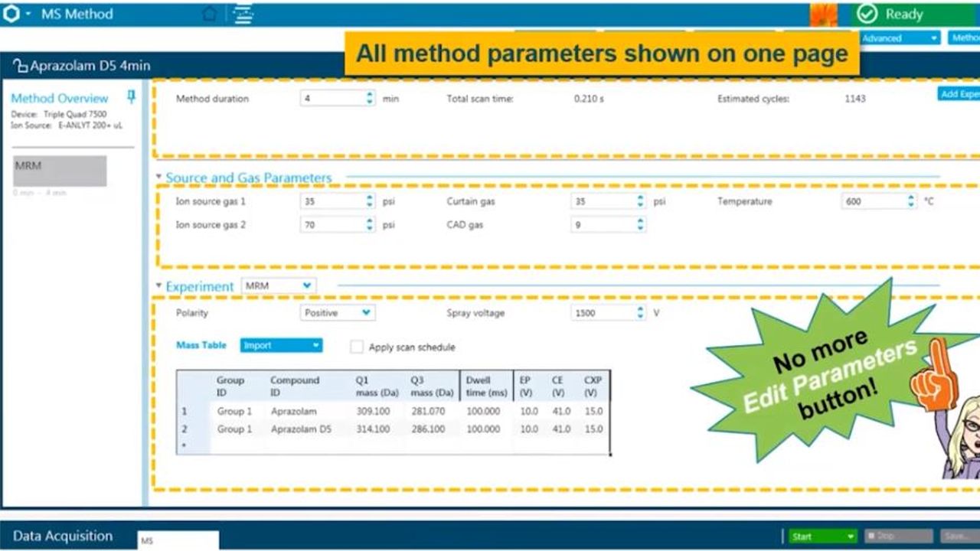Viewport: 980px width, 551px height.
Task: Adjust the Temperature stepper arrows
Action: point(911,201)
